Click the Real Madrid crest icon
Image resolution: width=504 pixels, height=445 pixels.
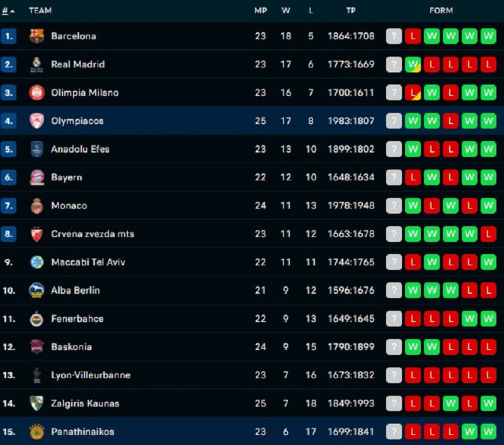coord(37,64)
